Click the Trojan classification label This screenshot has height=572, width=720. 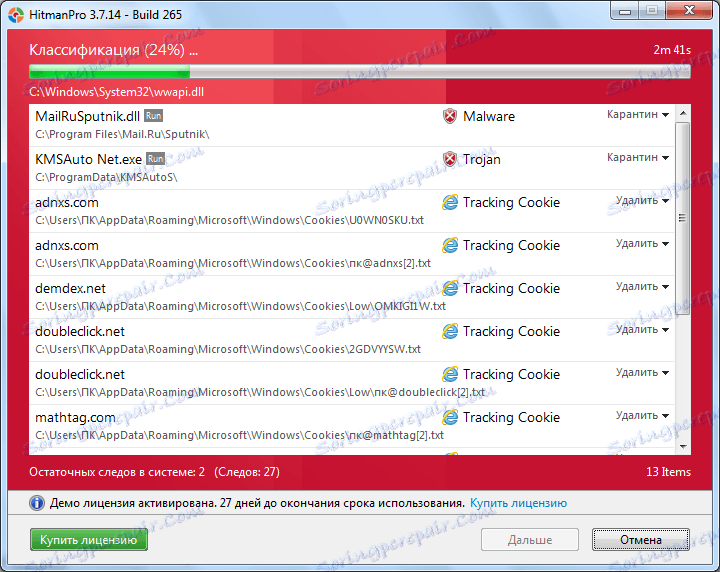pyautogui.click(x=482, y=159)
